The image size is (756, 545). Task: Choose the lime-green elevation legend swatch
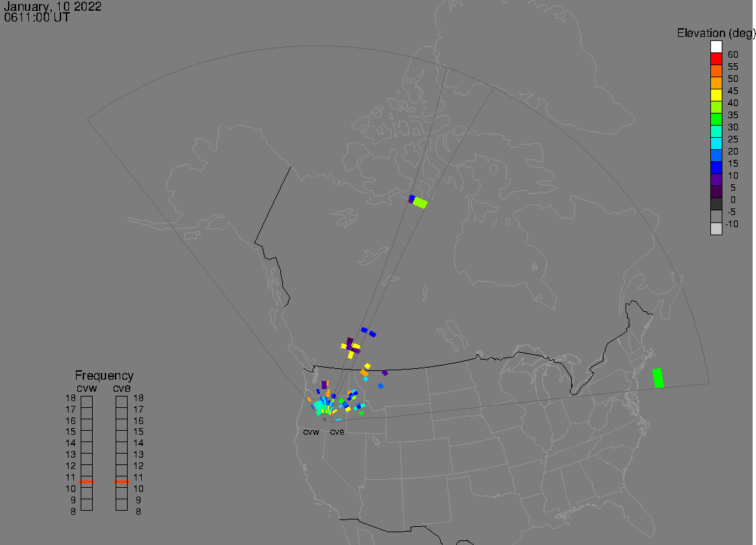tap(716, 107)
